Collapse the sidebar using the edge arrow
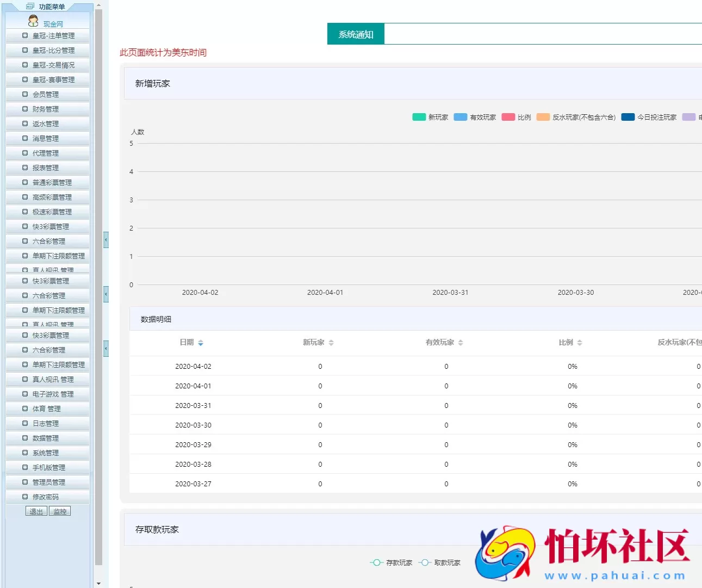This screenshot has width=702, height=588. click(x=105, y=239)
